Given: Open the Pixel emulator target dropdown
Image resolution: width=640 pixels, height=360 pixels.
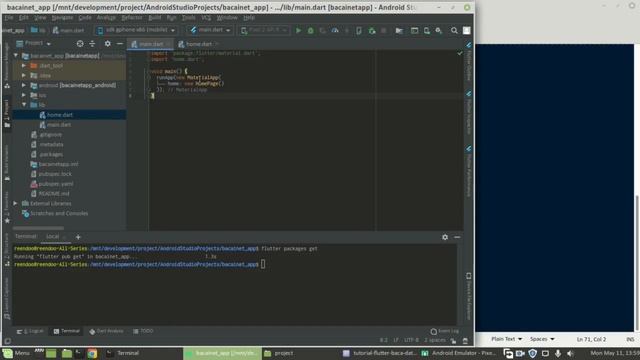Looking at the screenshot, I should pyautogui.click(x=264, y=30).
